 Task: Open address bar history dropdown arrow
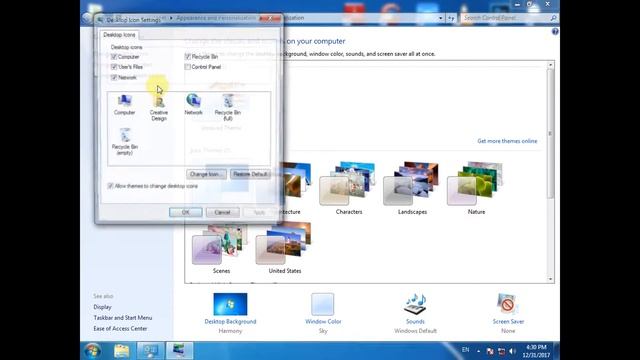pyautogui.click(x=440, y=18)
